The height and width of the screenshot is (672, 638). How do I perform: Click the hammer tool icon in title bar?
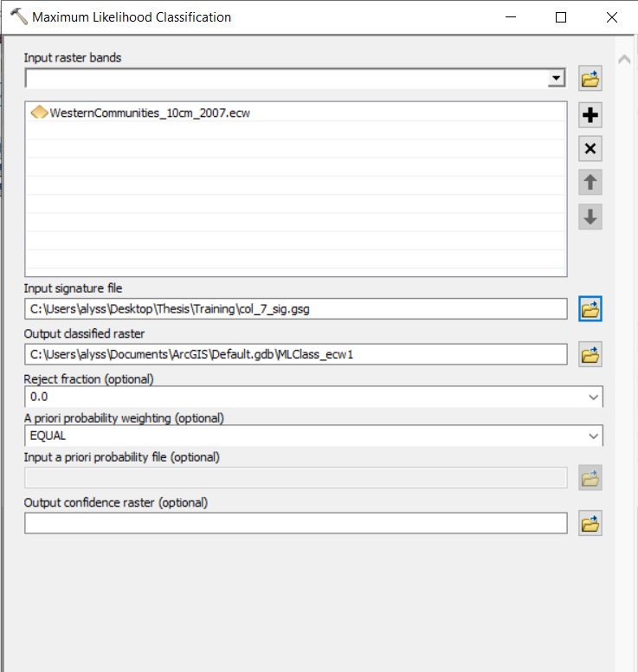[x=18, y=16]
